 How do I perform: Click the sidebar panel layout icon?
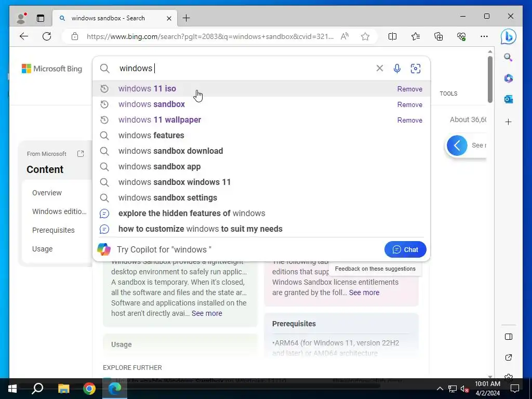pyautogui.click(x=508, y=337)
